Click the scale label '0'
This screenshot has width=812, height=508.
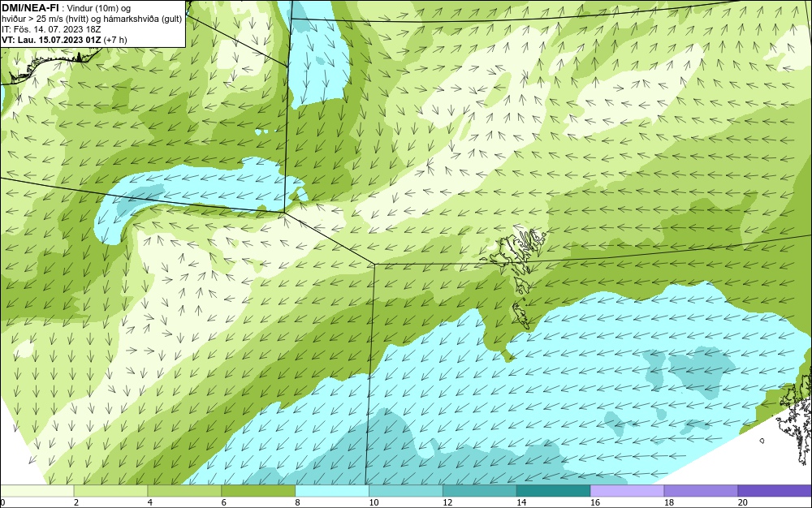[2, 502]
